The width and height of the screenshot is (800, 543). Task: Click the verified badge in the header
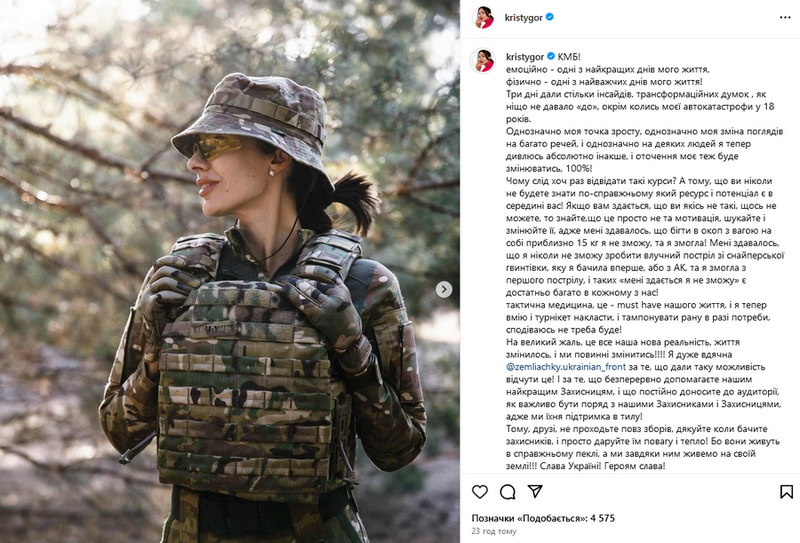coord(549,17)
